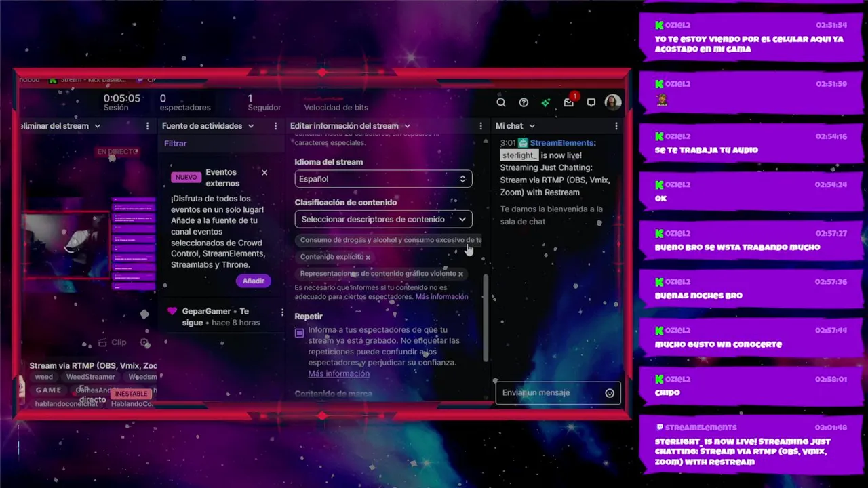The width and height of the screenshot is (868, 488).
Task: Open Más información link under content classification
Action: [x=441, y=297]
